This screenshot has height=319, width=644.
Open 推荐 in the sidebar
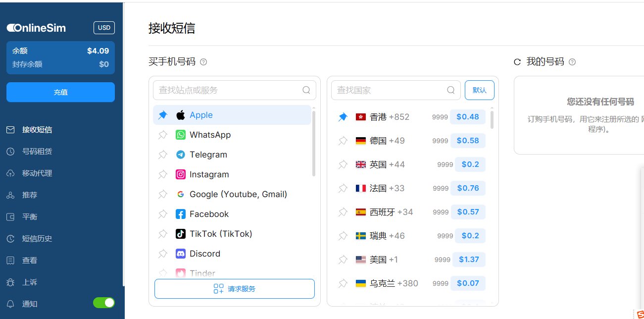30,195
